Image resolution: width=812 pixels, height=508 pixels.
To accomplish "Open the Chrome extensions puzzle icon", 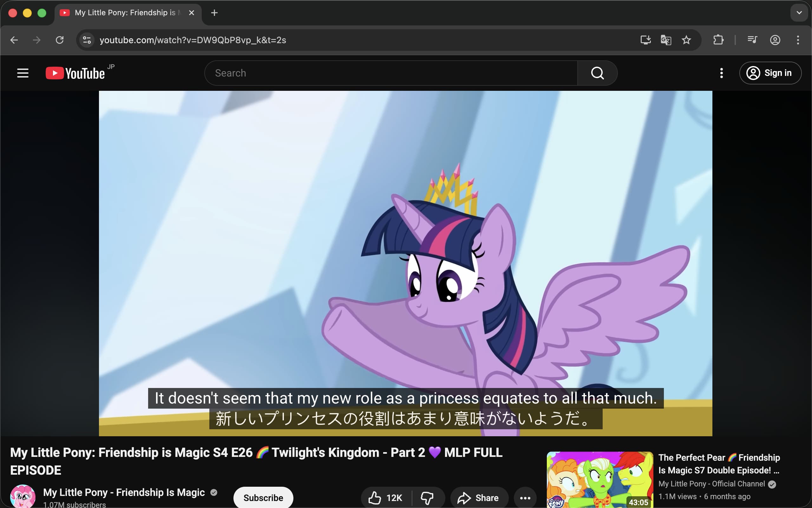I will [718, 40].
